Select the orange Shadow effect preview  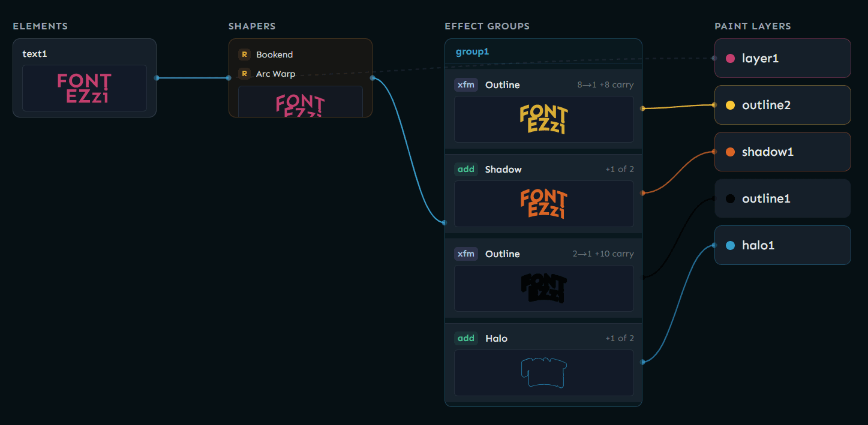coord(544,204)
